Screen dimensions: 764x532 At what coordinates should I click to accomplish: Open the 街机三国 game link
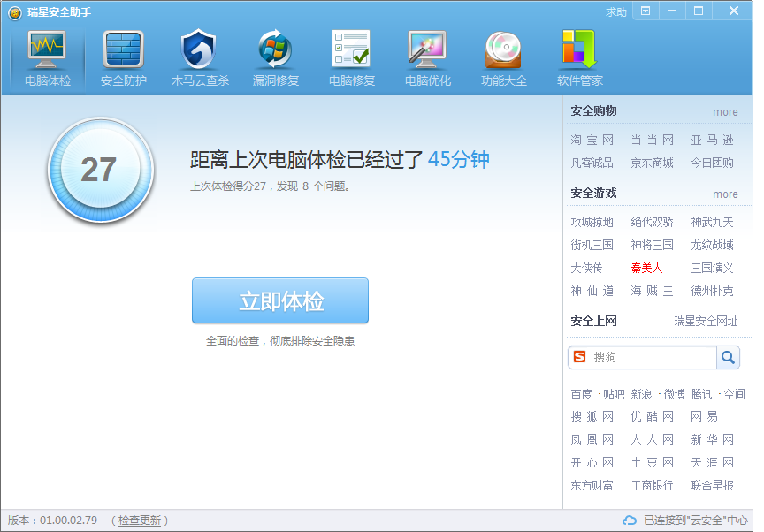coord(592,246)
